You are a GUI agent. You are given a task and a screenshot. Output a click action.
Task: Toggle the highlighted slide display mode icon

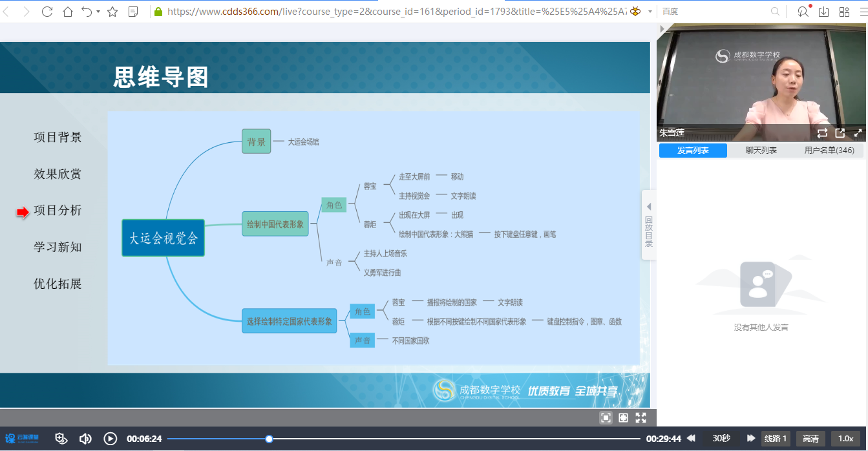pyautogui.click(x=606, y=418)
